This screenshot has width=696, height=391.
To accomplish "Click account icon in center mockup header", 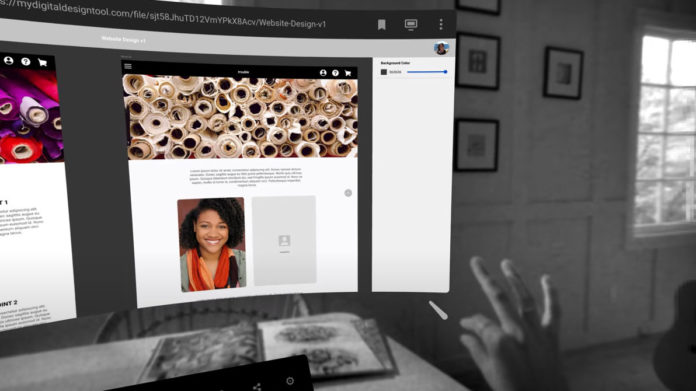I will 323,73.
